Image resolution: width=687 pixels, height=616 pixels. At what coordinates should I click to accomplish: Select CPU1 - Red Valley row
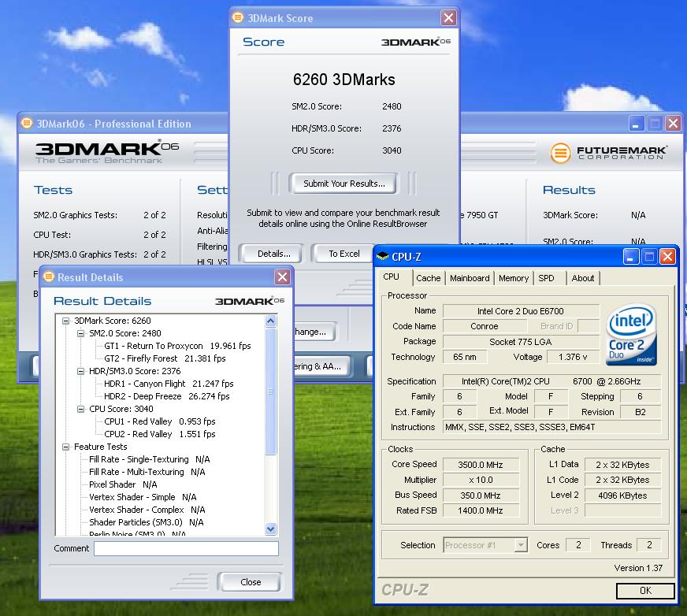click(x=159, y=421)
